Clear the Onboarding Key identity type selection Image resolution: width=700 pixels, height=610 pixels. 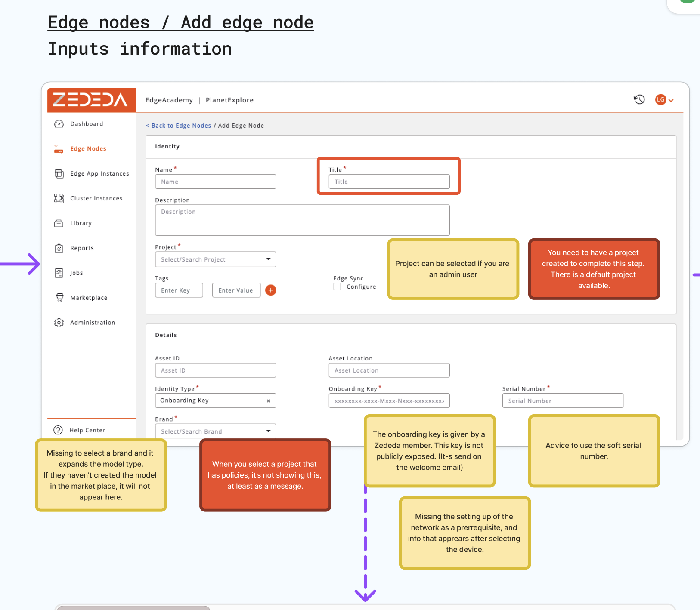(x=268, y=401)
